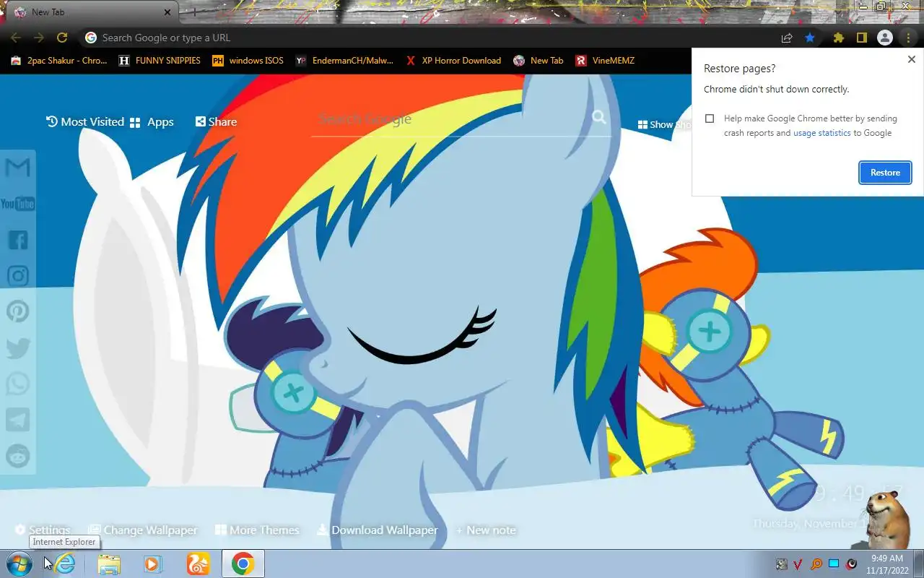The width and height of the screenshot is (924, 578).
Task: Open the usage statistics link
Action: (821, 133)
